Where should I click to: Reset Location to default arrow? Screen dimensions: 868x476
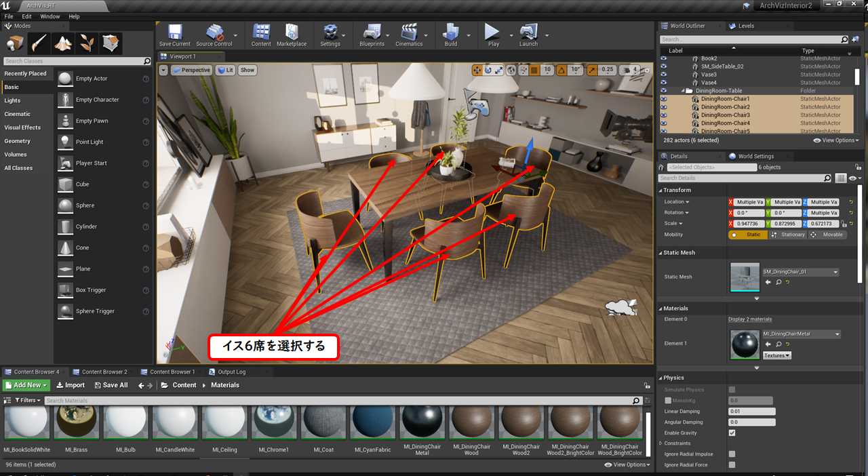850,202
